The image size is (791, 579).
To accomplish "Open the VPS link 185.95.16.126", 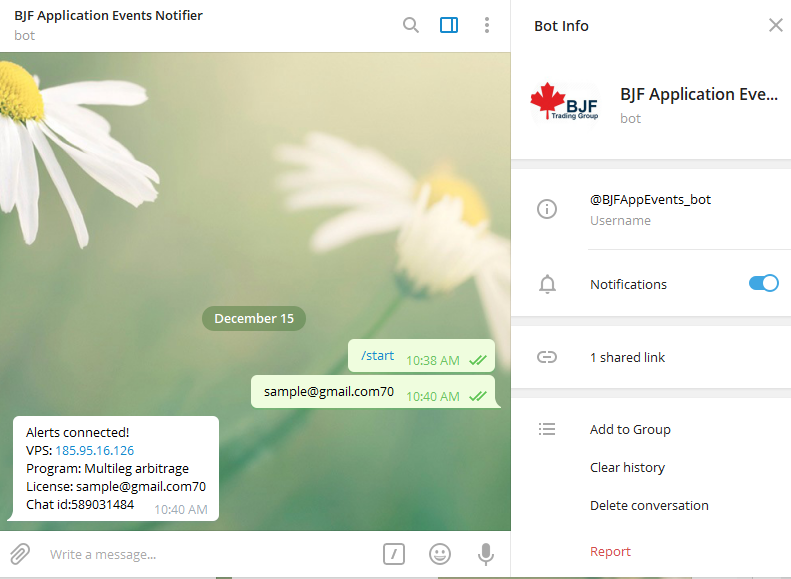I will (94, 450).
